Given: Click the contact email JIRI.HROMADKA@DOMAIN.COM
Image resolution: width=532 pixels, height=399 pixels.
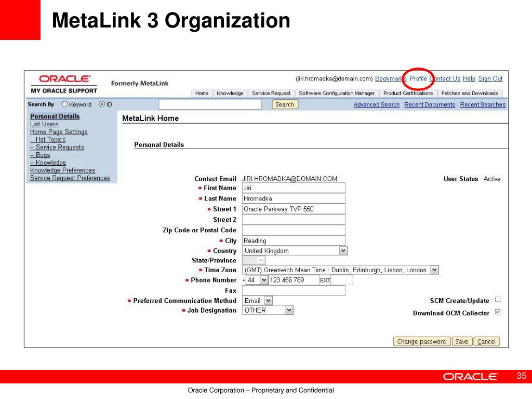Looking at the screenshot, I should coord(289,179).
